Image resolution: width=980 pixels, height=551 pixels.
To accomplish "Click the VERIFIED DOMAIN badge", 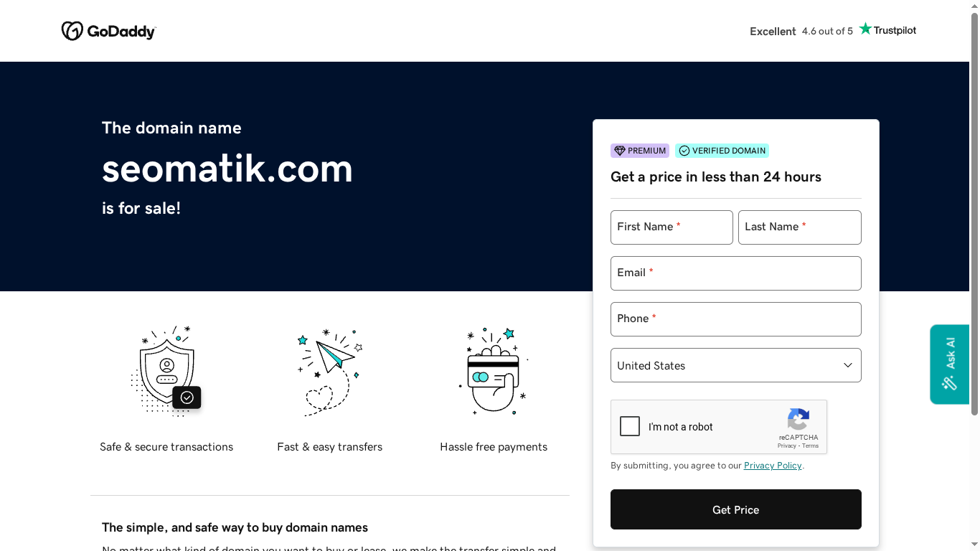I will click(x=722, y=151).
